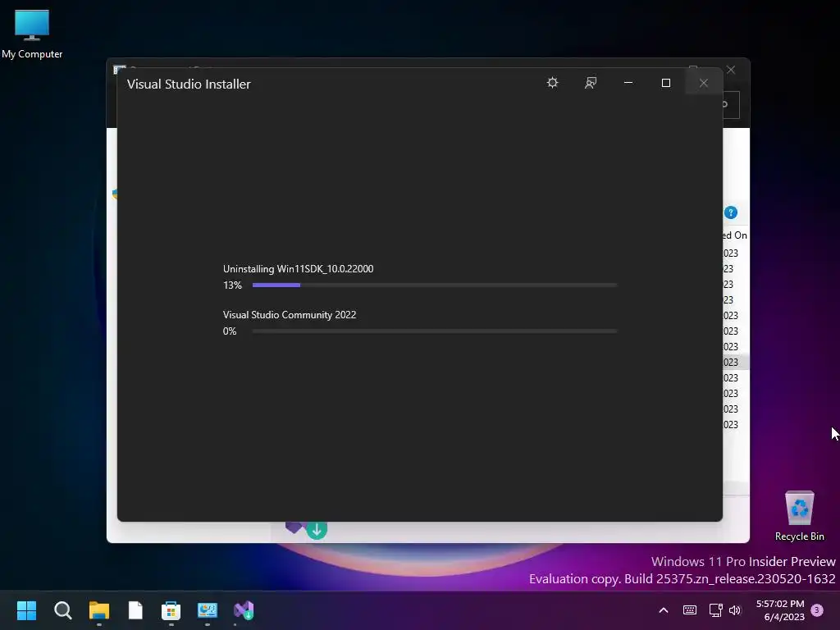The image size is (840, 630).
Task: Open Visual Studio Installer settings gear
Action: [552, 83]
